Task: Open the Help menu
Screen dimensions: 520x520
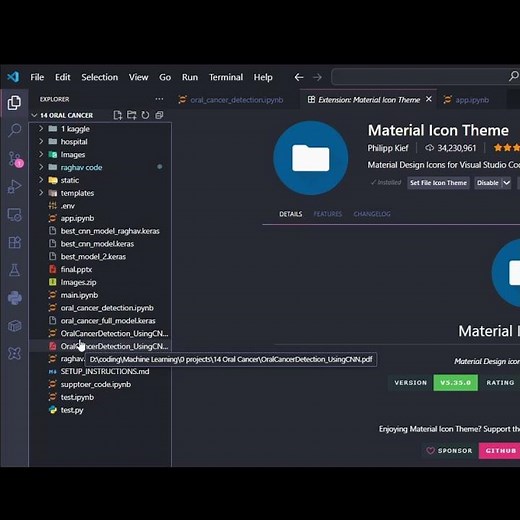Action: pyautogui.click(x=263, y=77)
